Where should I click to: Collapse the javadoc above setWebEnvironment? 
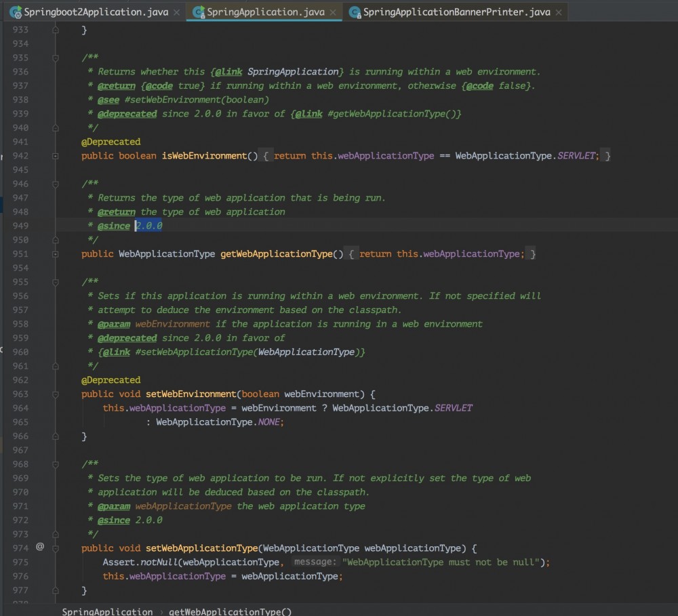pyautogui.click(x=55, y=282)
